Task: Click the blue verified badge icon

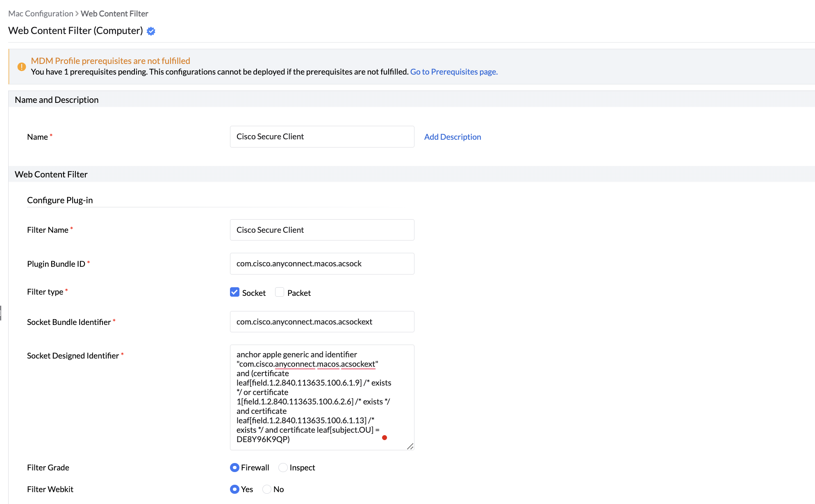Action: pyautogui.click(x=151, y=31)
